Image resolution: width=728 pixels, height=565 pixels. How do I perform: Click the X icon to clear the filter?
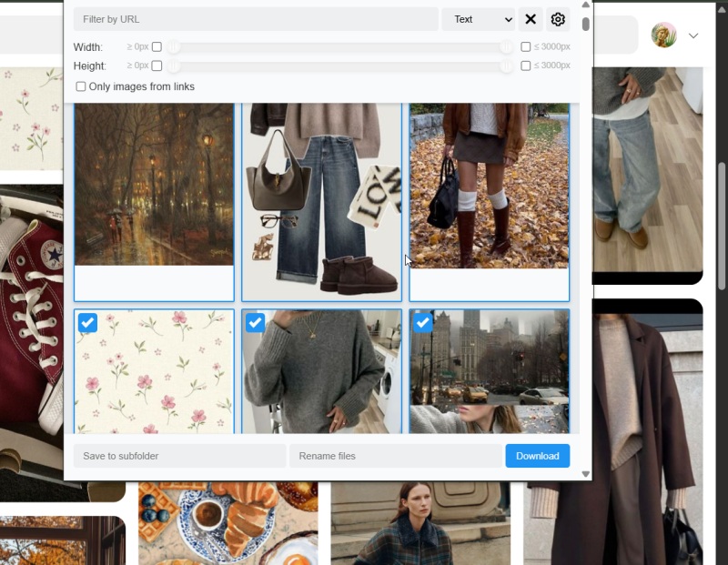coord(531,19)
